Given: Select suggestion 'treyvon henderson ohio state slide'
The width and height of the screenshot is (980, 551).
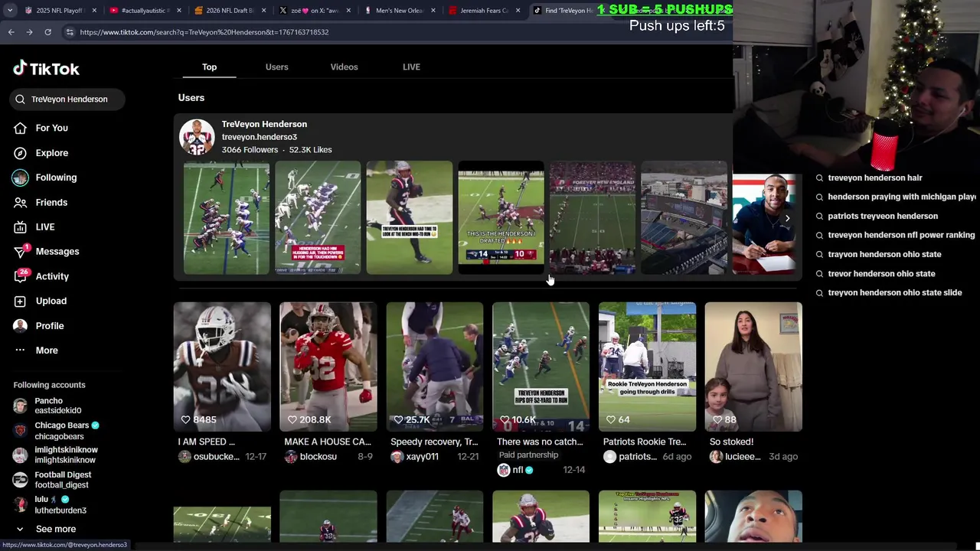Looking at the screenshot, I should point(894,292).
